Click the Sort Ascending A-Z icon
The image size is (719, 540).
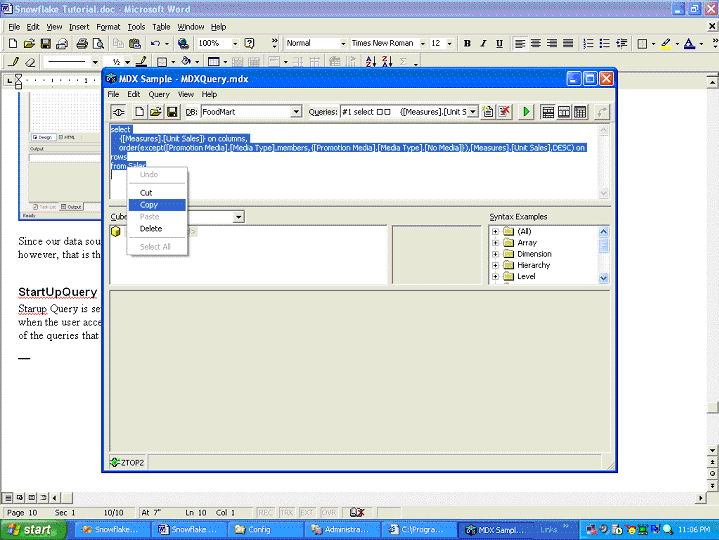click(x=371, y=61)
